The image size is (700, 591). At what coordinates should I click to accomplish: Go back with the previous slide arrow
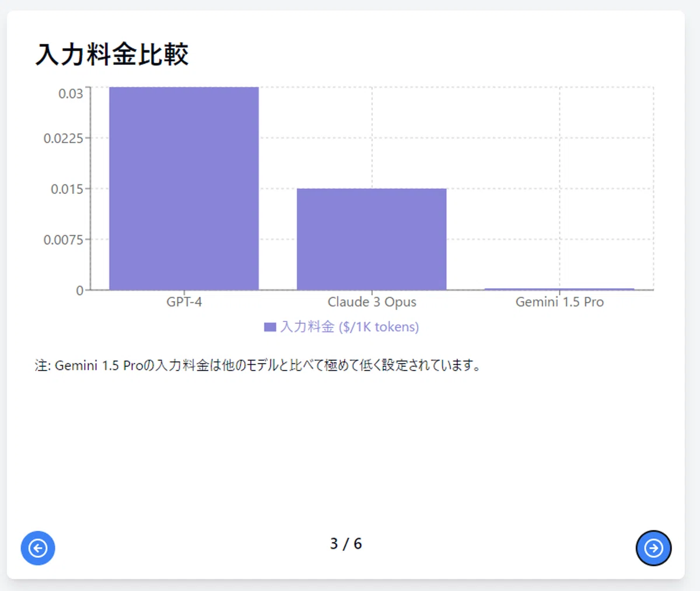38,548
